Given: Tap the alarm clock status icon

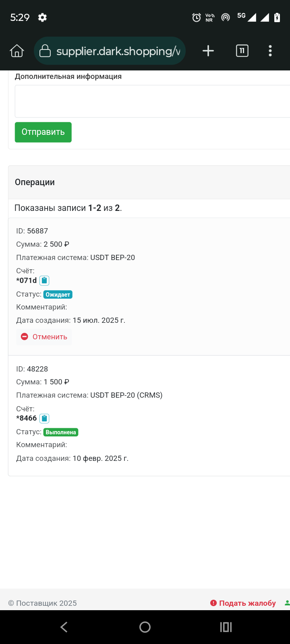Looking at the screenshot, I should click(197, 17).
